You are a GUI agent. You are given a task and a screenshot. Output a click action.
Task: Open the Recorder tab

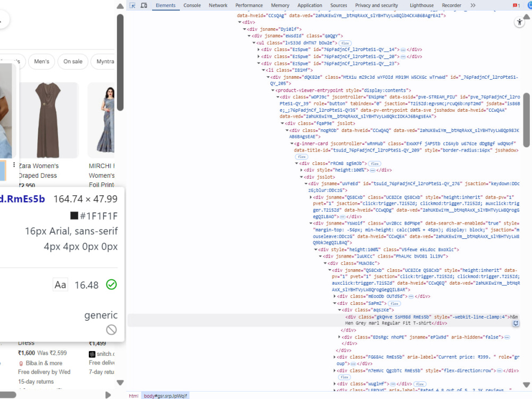(x=452, y=5)
